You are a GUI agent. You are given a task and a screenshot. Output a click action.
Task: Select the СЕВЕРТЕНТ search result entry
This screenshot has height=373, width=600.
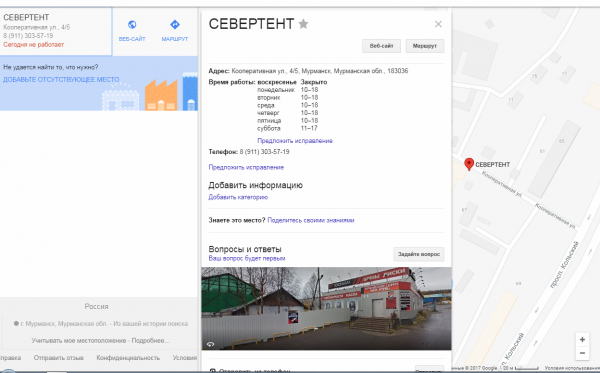tap(56, 31)
